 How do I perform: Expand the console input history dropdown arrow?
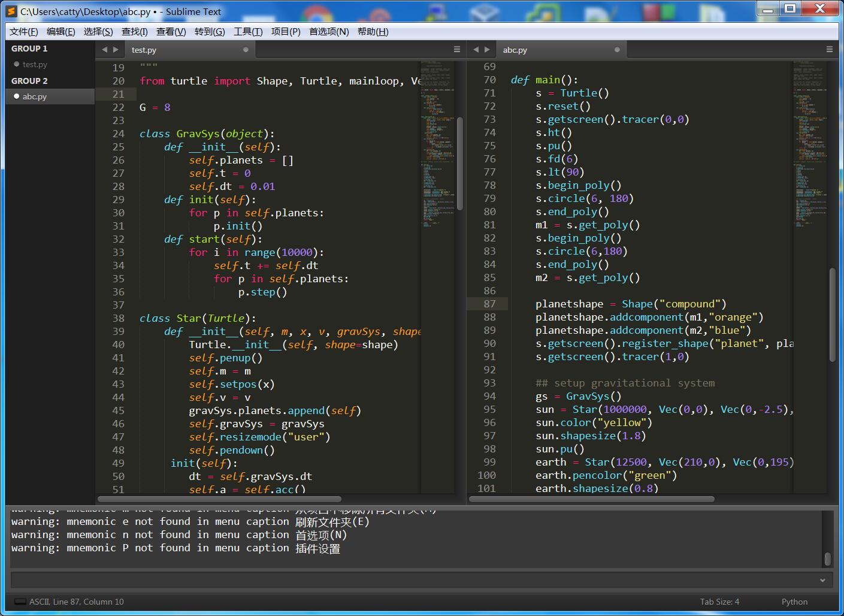pos(822,580)
